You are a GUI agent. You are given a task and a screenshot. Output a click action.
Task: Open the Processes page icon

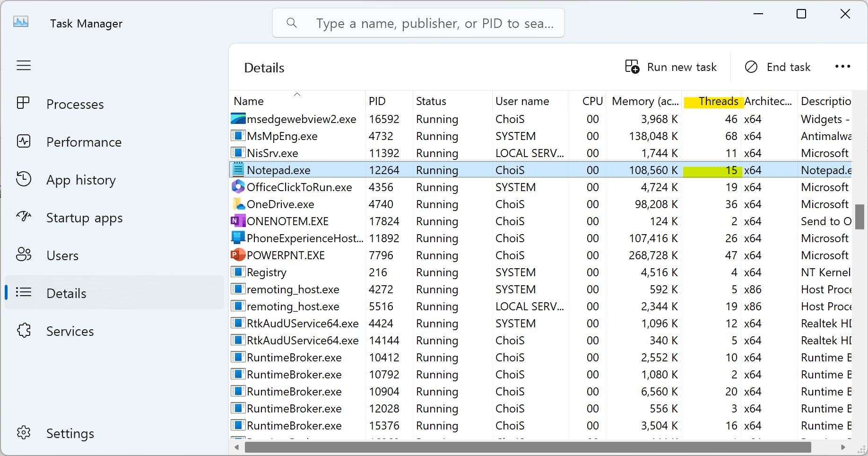pos(23,103)
